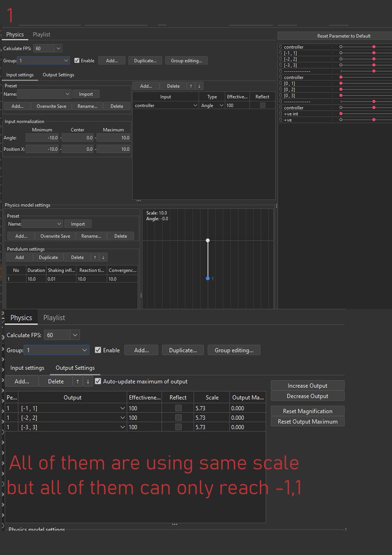The width and height of the screenshot is (392, 555).
Task: Open the Angle type dropdown in the Input table
Action: pos(221,105)
